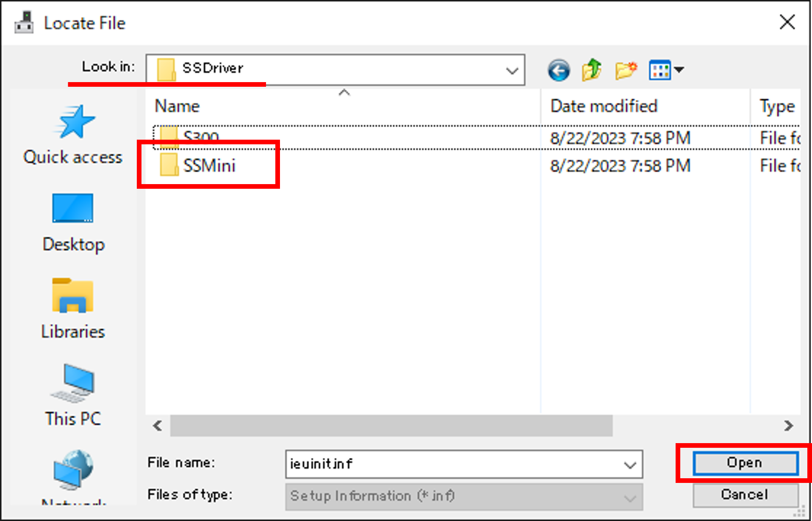Click the Open button
Screen dimensions: 812x521
pyautogui.click(x=745, y=463)
